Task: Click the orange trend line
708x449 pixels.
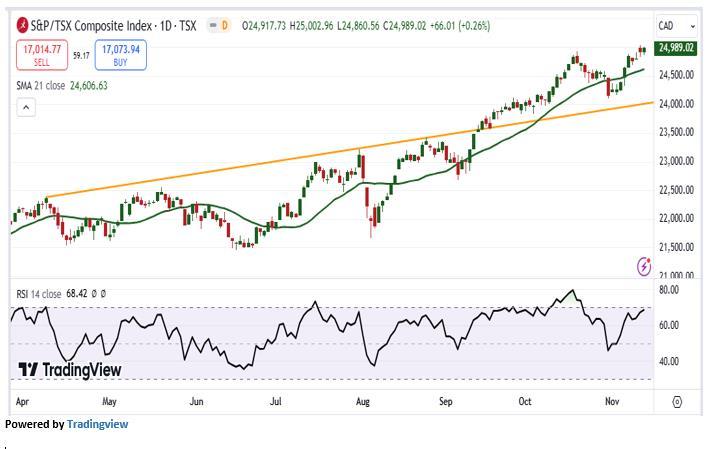Action: click(x=300, y=157)
